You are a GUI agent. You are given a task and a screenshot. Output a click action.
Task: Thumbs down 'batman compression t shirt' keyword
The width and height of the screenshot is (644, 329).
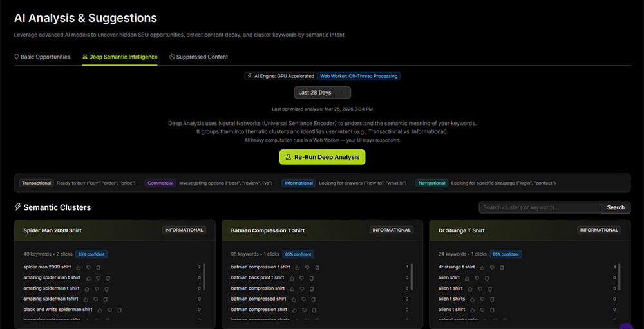point(307,267)
